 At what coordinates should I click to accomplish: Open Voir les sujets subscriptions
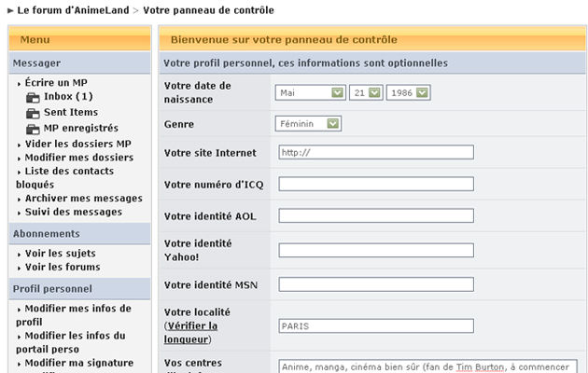point(61,254)
